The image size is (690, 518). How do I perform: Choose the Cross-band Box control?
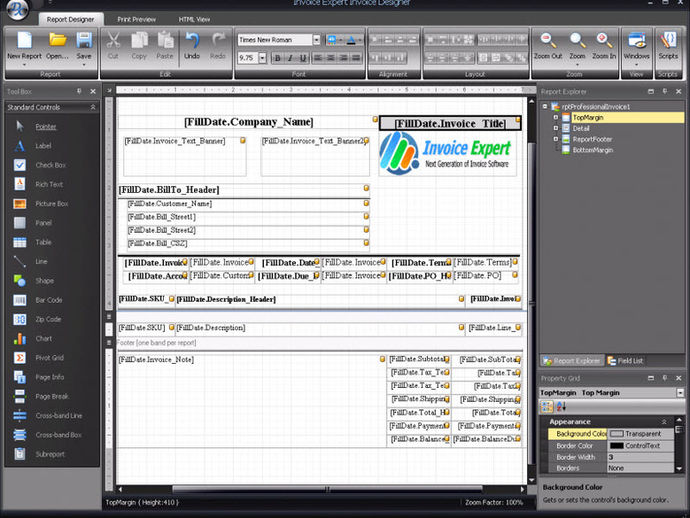59,435
